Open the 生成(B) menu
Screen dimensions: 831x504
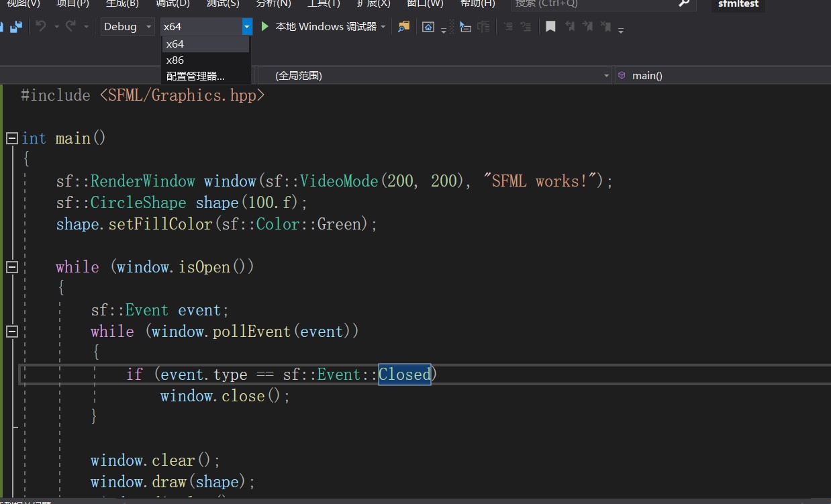click(x=122, y=3)
